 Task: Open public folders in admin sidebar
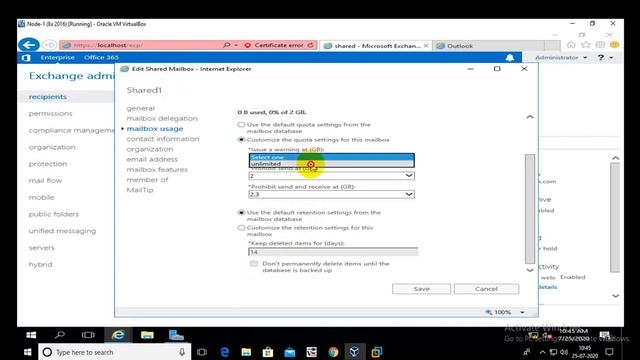(x=53, y=214)
